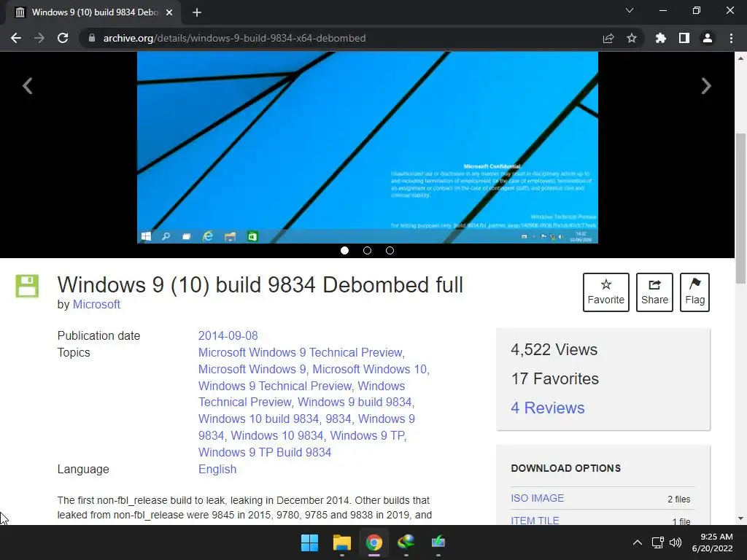
Task: Toggle Chrome side panel
Action: 684,38
